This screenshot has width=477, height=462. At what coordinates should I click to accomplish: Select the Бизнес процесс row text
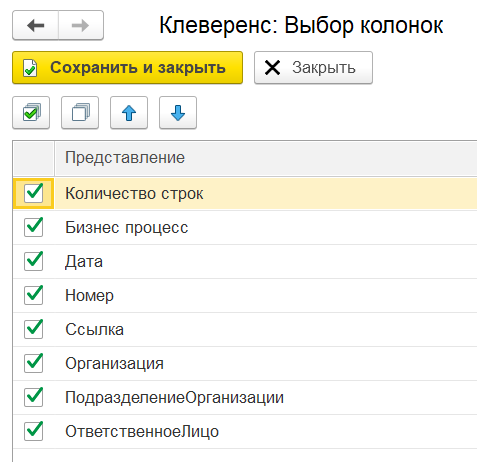click(x=127, y=228)
